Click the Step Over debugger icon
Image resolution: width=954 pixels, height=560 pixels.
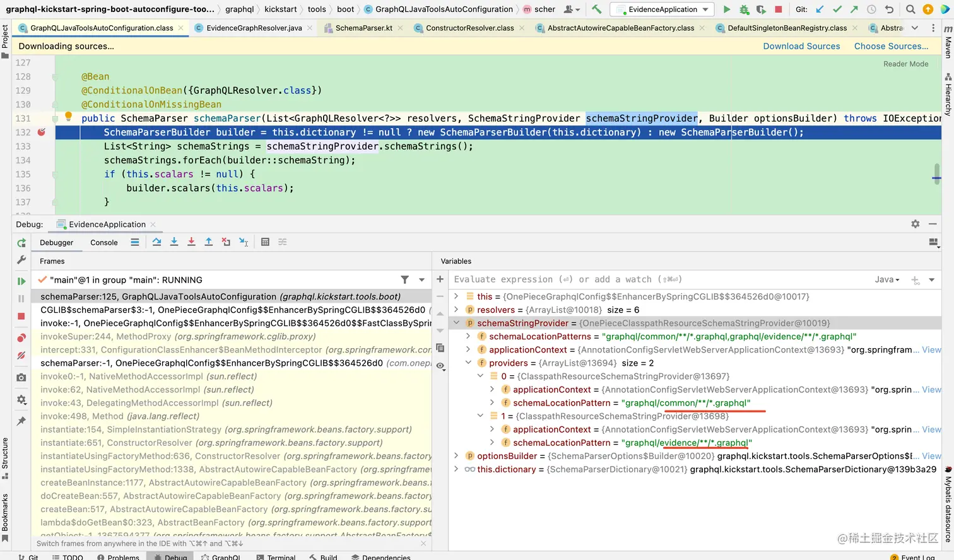[156, 242]
